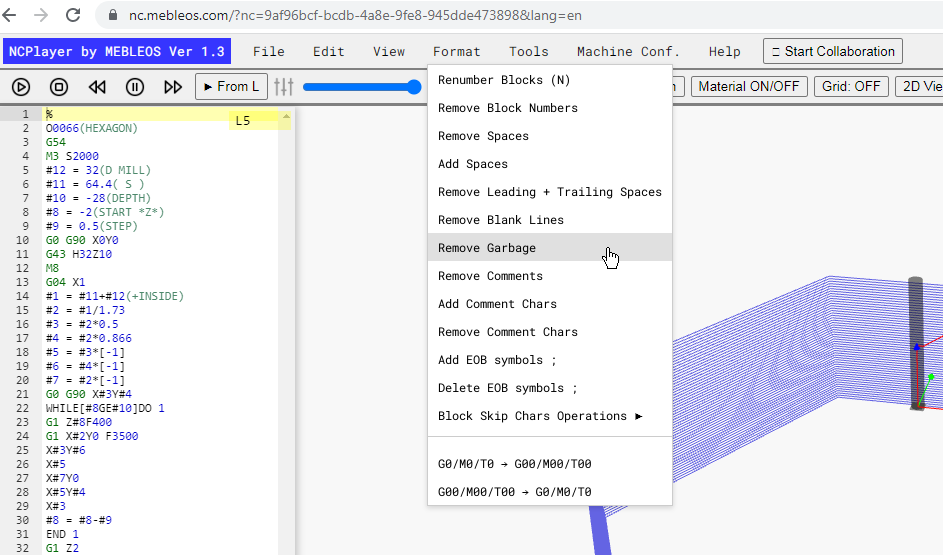Stop simulation with the stop icon
943x555 pixels.
click(59, 87)
